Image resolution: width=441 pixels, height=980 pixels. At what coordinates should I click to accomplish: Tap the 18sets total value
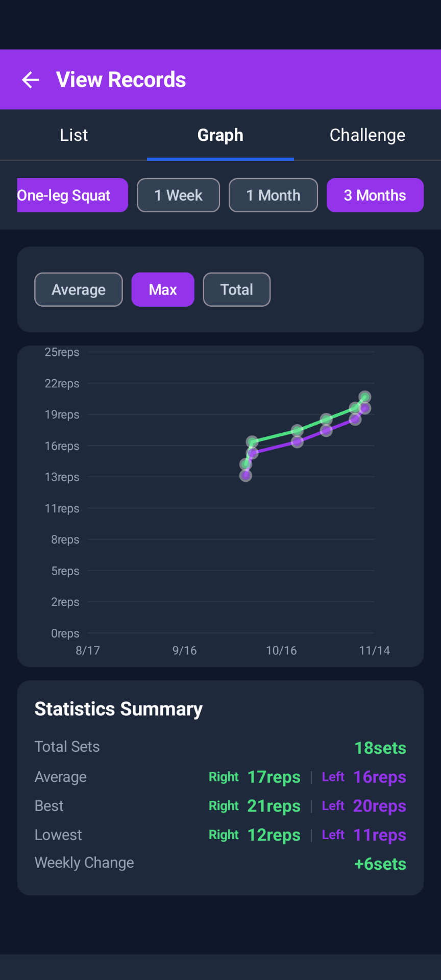(380, 748)
